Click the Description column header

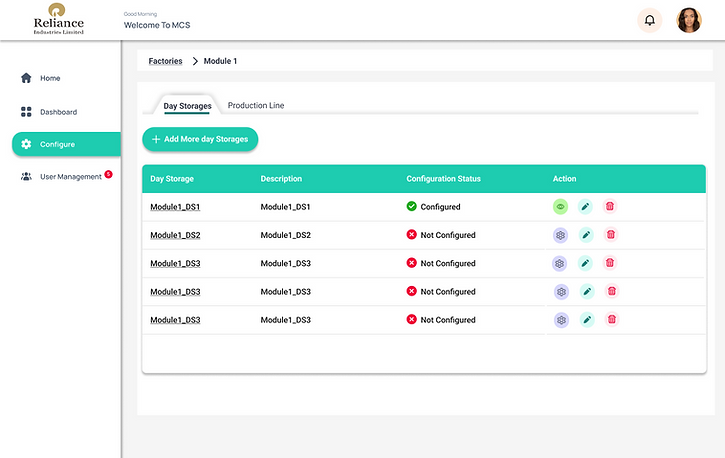(x=281, y=179)
